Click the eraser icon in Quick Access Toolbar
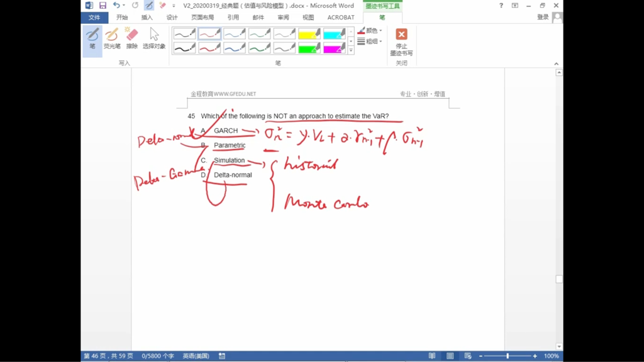Viewport: 644px width, 362px height. (x=163, y=5)
